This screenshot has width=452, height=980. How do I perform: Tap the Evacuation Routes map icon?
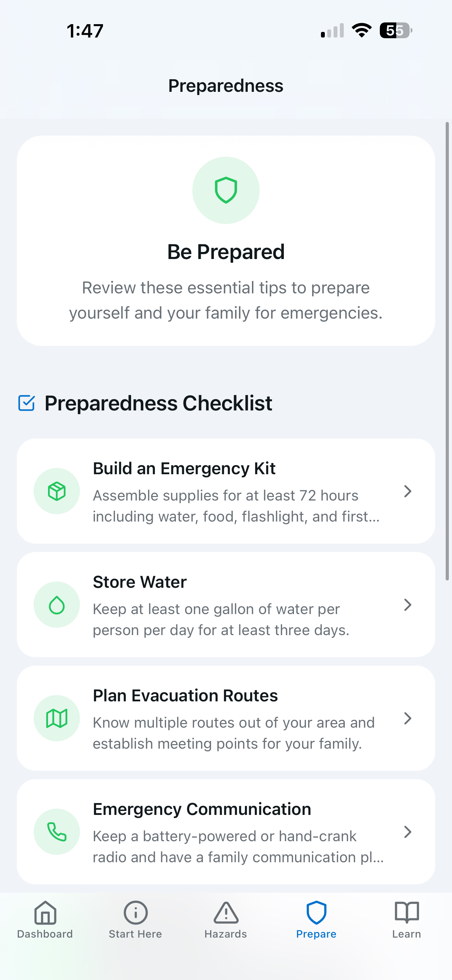pos(57,718)
